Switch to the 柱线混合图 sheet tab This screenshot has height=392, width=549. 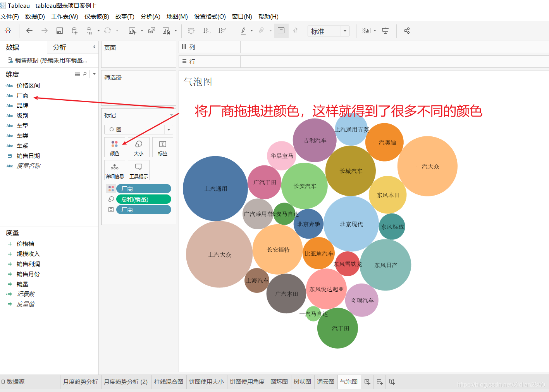(169, 382)
